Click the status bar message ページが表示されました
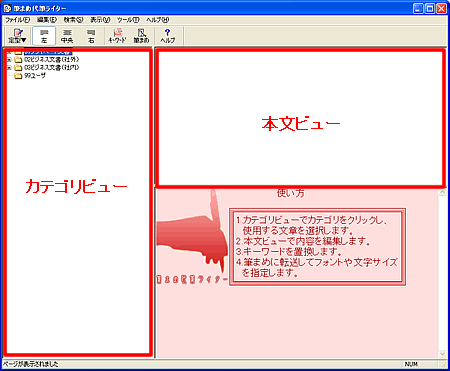Image resolution: width=450 pixels, height=371 pixels. tap(31, 364)
